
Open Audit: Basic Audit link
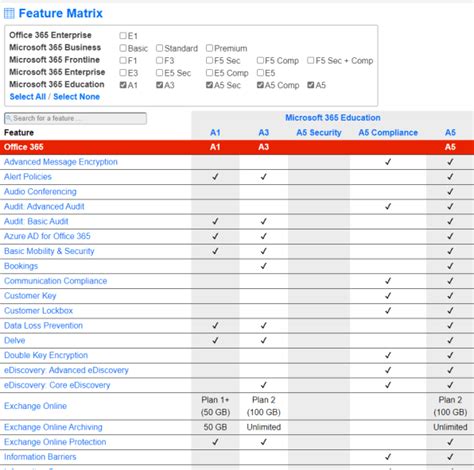pyautogui.click(x=36, y=221)
